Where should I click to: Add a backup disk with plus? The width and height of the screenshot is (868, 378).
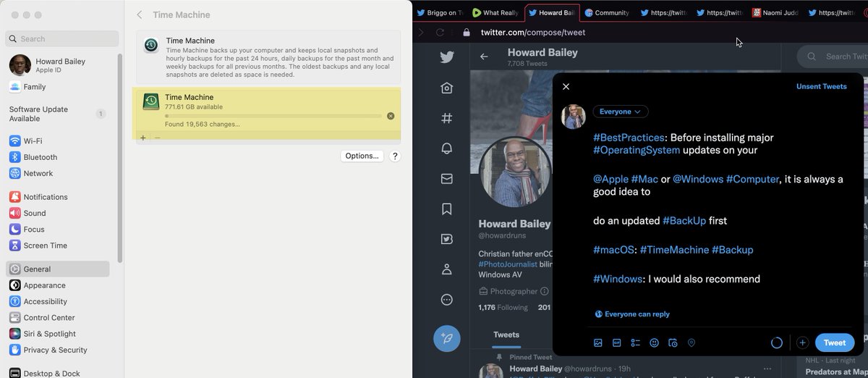coord(142,137)
